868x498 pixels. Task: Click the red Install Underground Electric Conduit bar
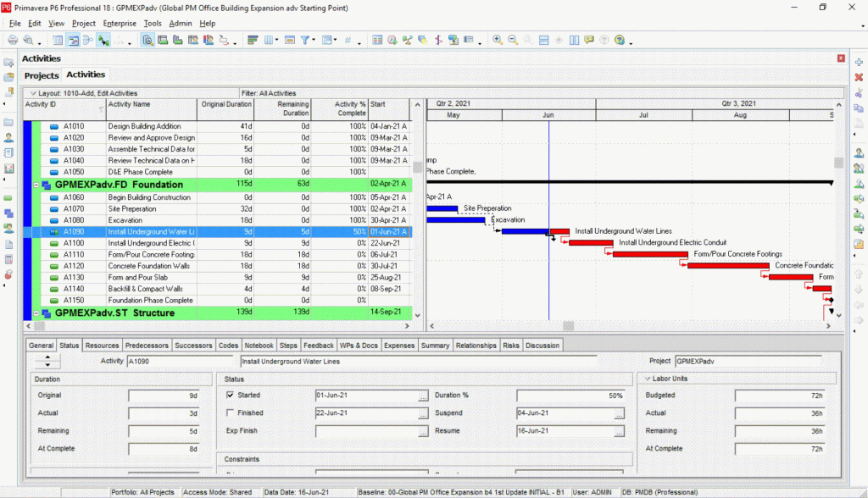(x=591, y=243)
